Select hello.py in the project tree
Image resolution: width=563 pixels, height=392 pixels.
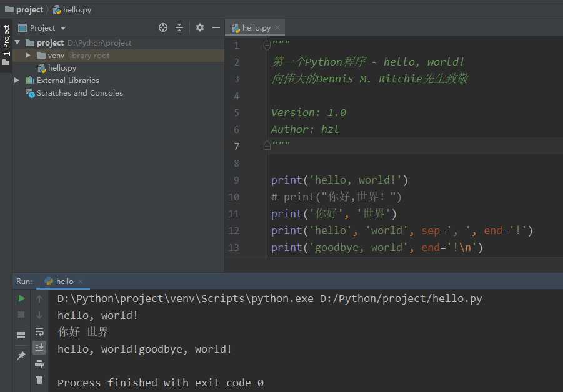coord(62,68)
